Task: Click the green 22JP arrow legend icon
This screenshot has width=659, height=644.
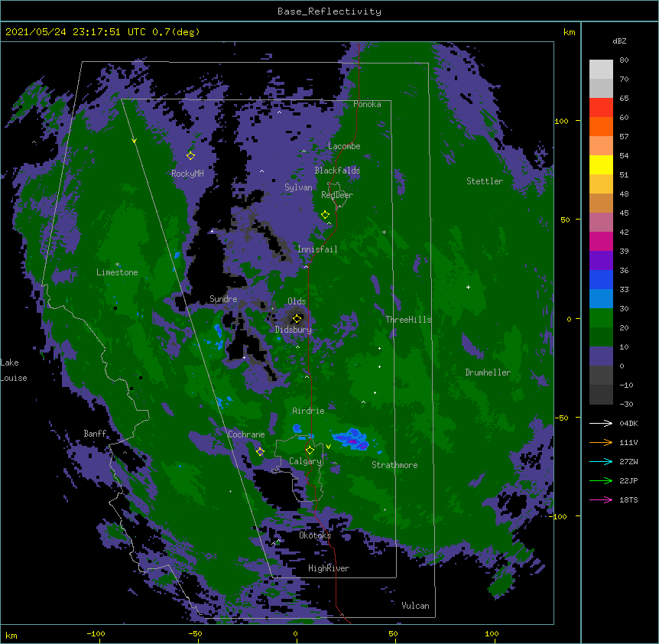Action: tap(601, 480)
